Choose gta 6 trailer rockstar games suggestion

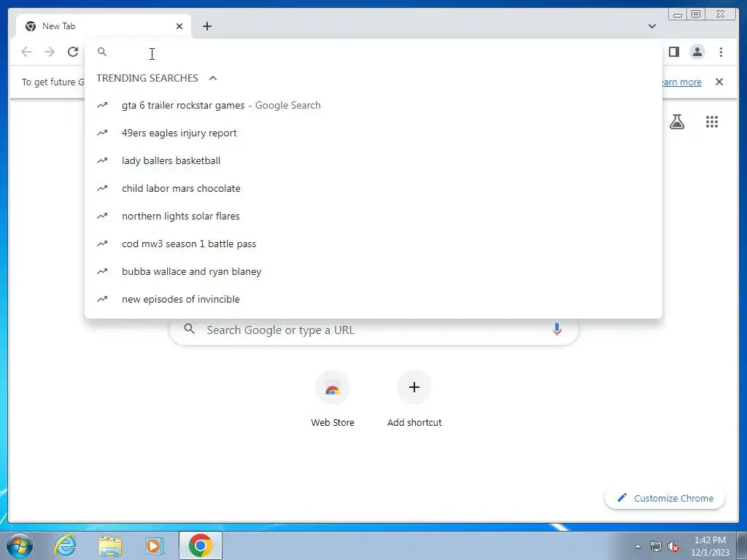tap(373, 105)
